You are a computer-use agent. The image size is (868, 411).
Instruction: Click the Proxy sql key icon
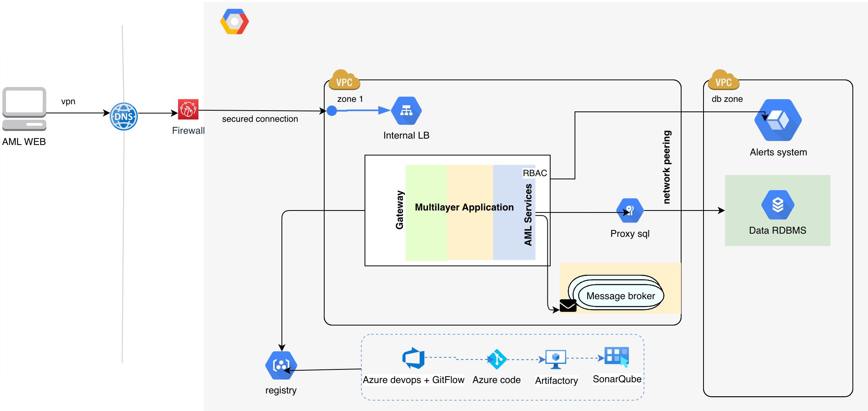tap(630, 210)
